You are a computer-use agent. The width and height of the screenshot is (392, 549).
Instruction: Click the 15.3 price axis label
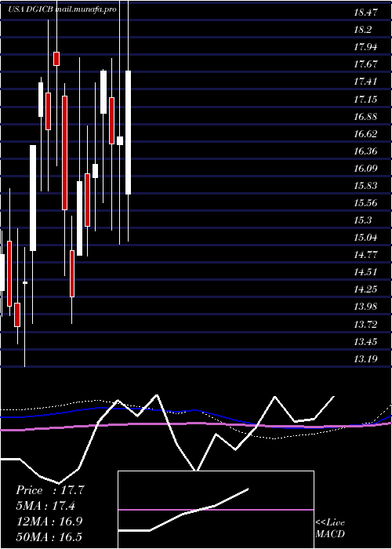(x=362, y=220)
